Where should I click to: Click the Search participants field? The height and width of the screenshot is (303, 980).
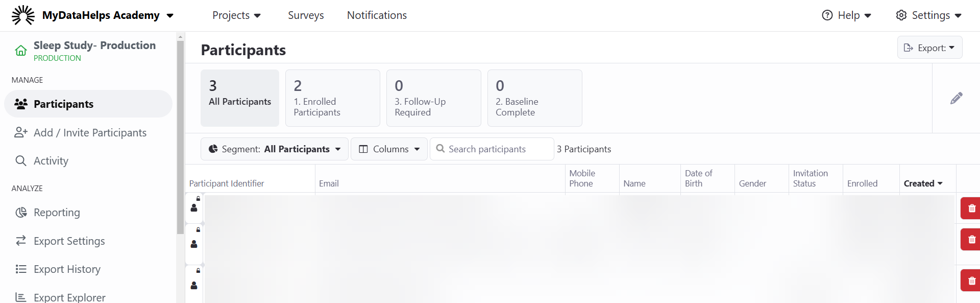pos(492,149)
